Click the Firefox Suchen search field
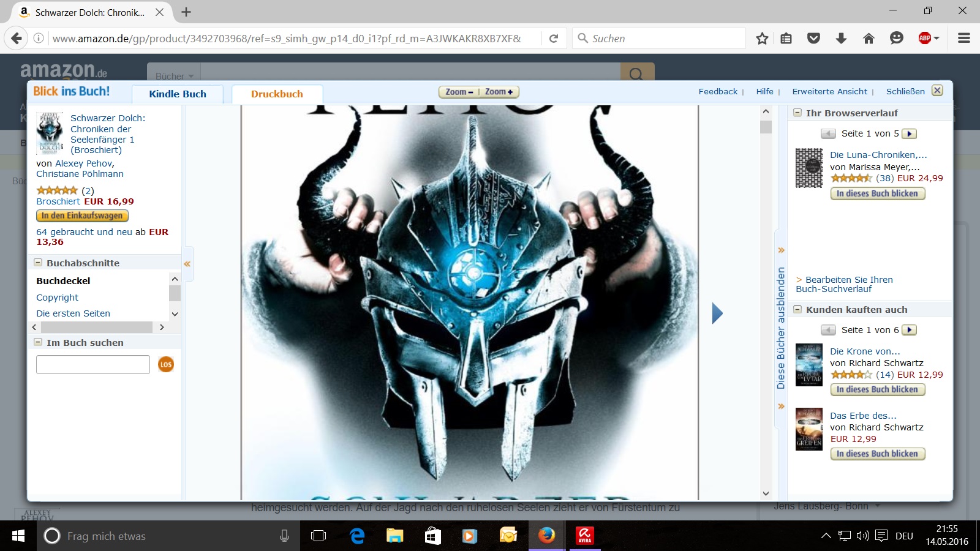The image size is (980, 551). [659, 39]
